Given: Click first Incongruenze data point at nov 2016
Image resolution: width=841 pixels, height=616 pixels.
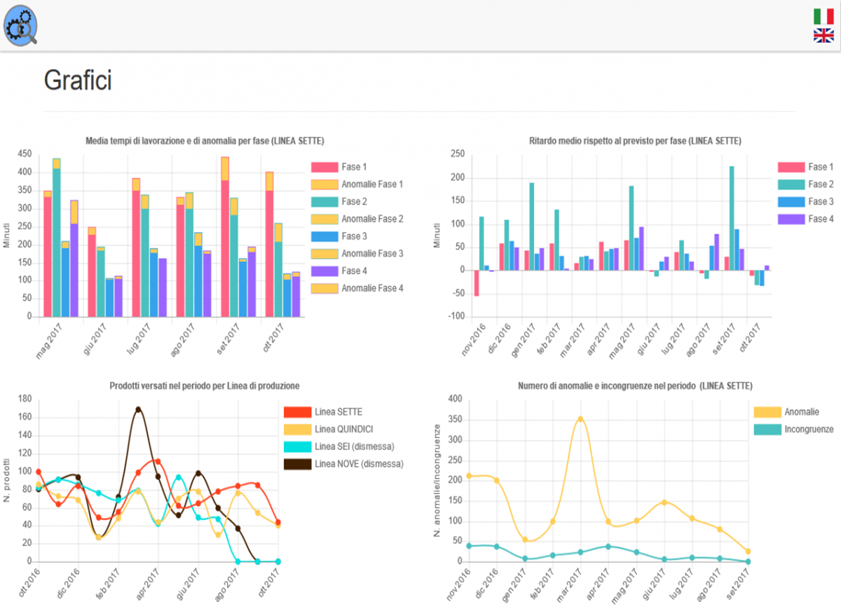Looking at the screenshot, I should [x=469, y=546].
